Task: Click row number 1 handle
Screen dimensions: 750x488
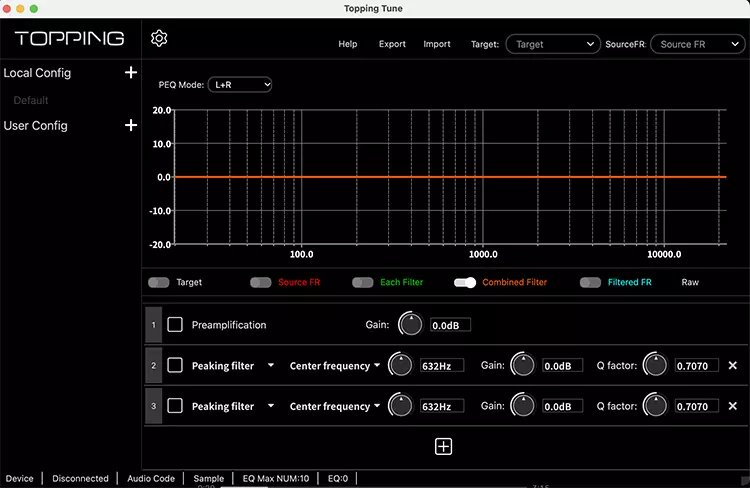Action: point(154,324)
